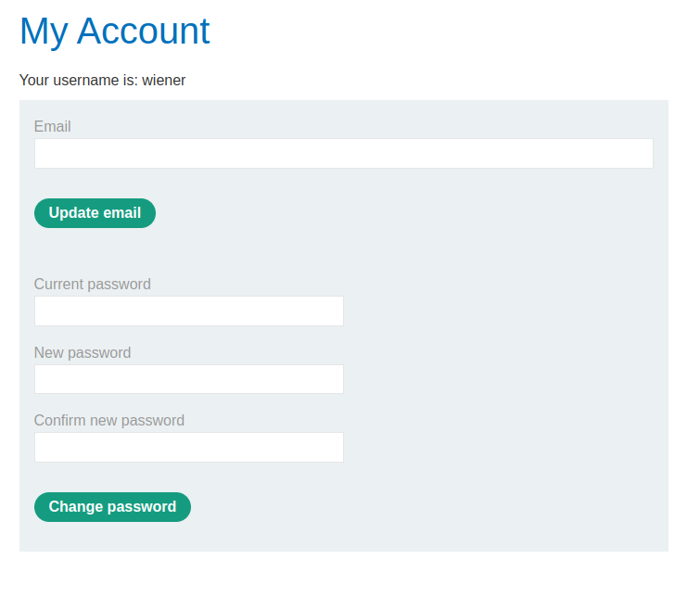Click the word My in the heading
Viewport: 700px width, 597px height.
click(x=43, y=32)
